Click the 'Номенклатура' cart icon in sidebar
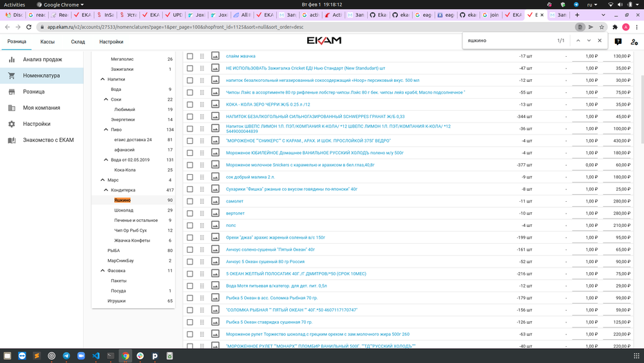This screenshot has width=644, height=363. (x=12, y=75)
